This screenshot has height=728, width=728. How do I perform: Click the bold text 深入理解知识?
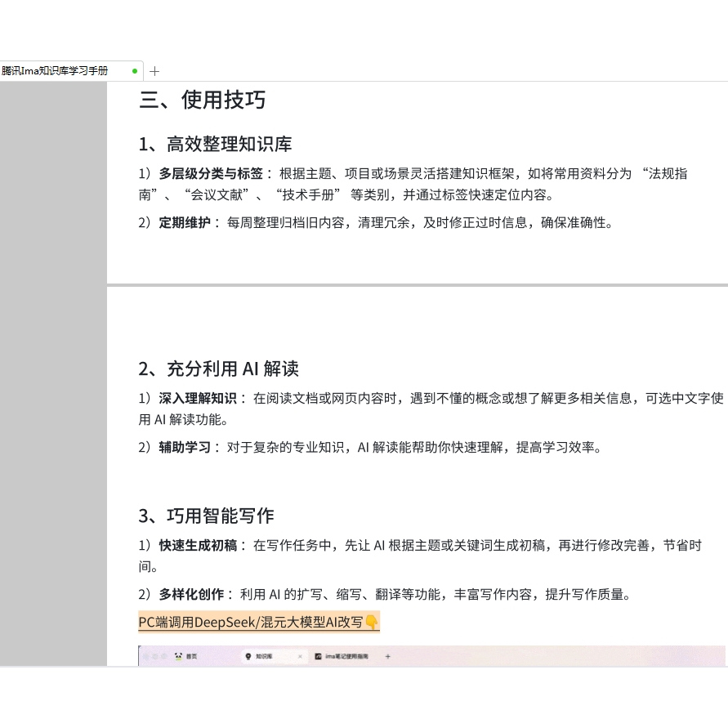pos(198,399)
